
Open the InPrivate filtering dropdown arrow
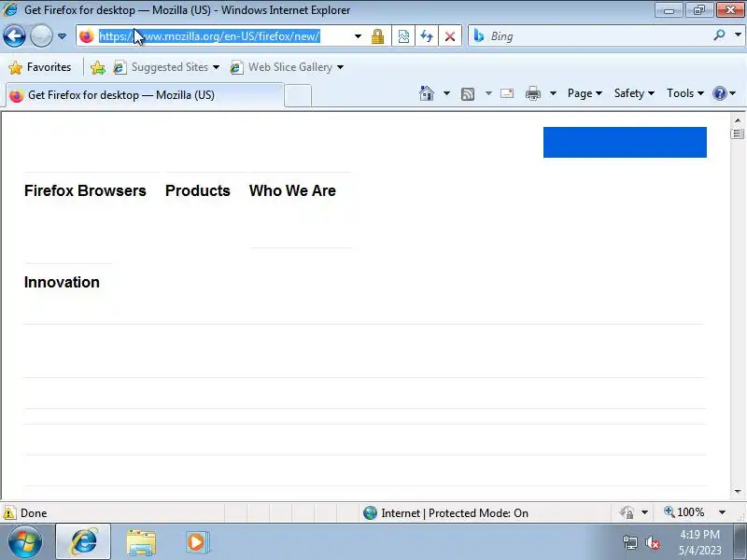tap(644, 512)
